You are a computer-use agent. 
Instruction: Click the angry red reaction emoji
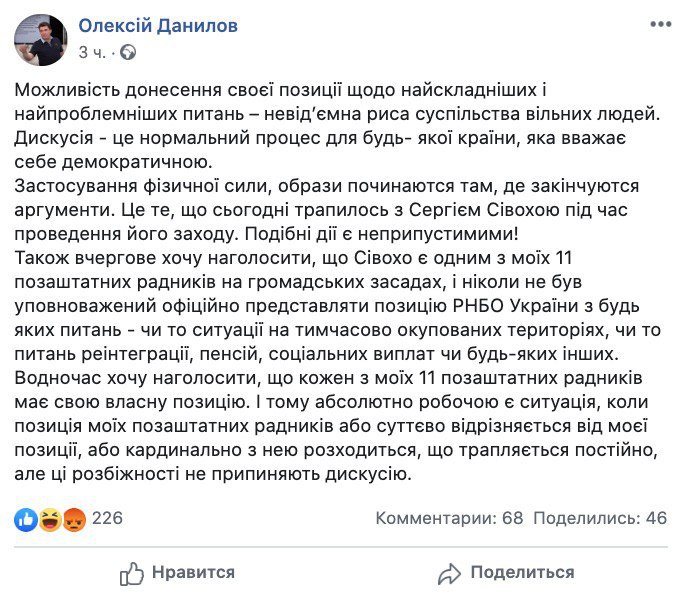pos(73,519)
